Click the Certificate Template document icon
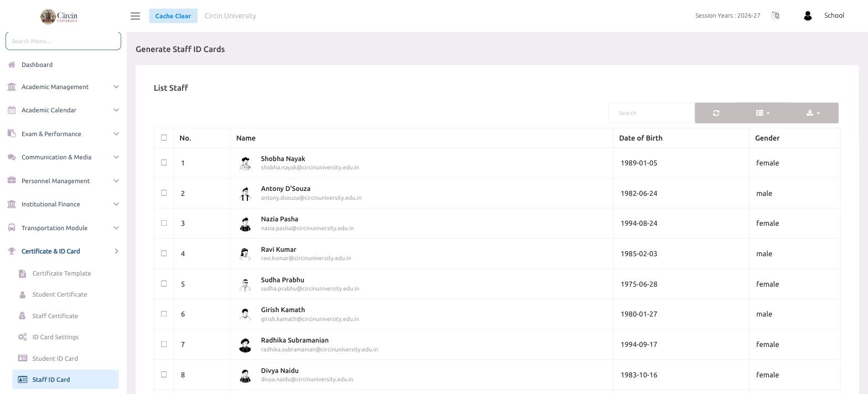 22,273
